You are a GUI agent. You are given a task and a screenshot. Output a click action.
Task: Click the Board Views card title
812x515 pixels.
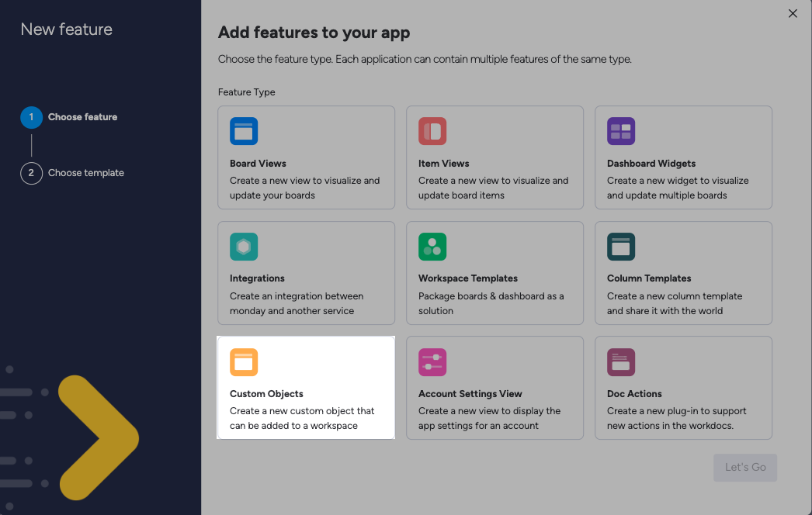[x=258, y=164]
